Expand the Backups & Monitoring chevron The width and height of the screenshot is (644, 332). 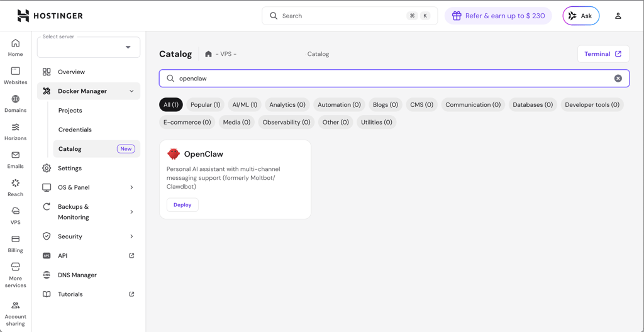(131, 212)
